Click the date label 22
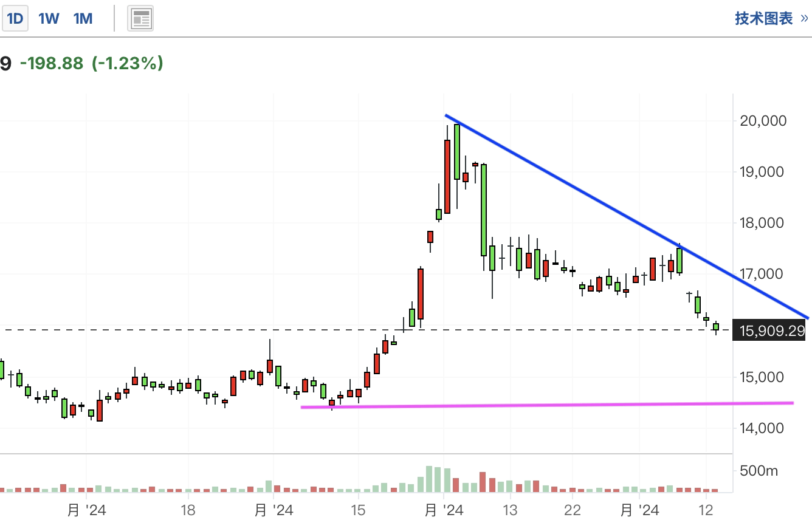 click(573, 510)
